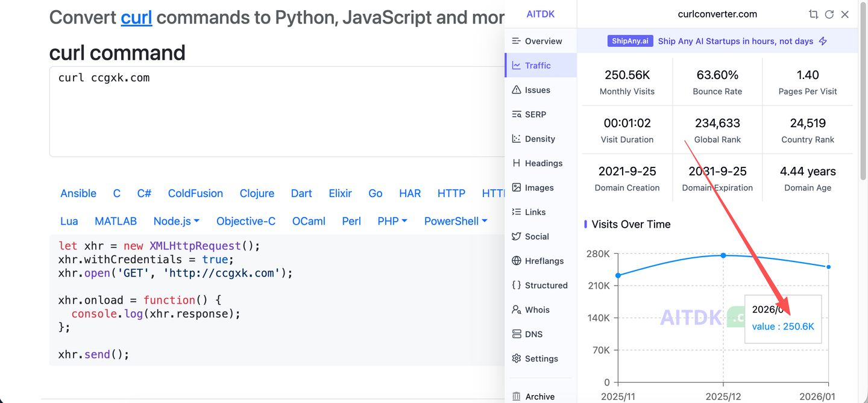Click the refresh icon in AITDK header
The height and width of the screenshot is (403, 868).
click(x=829, y=14)
